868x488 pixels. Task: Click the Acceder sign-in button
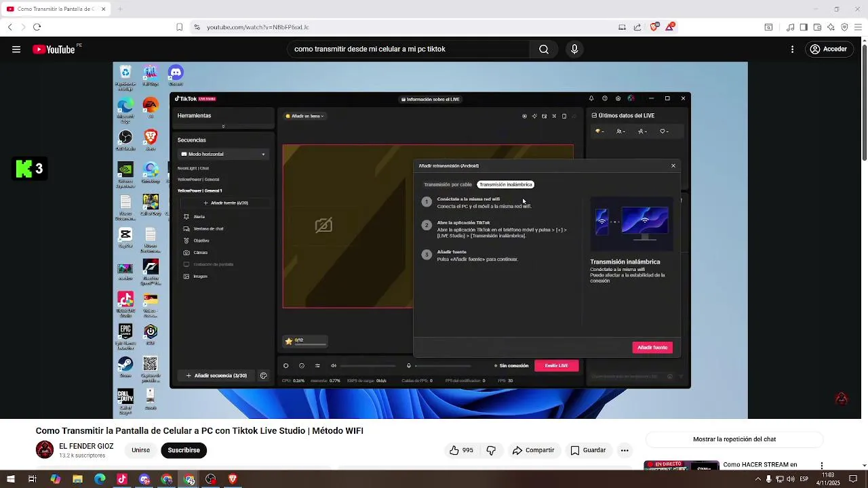(828, 49)
